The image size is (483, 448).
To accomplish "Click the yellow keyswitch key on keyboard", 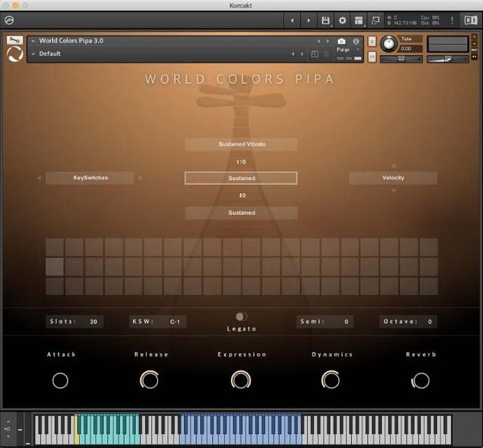I will (77, 437).
